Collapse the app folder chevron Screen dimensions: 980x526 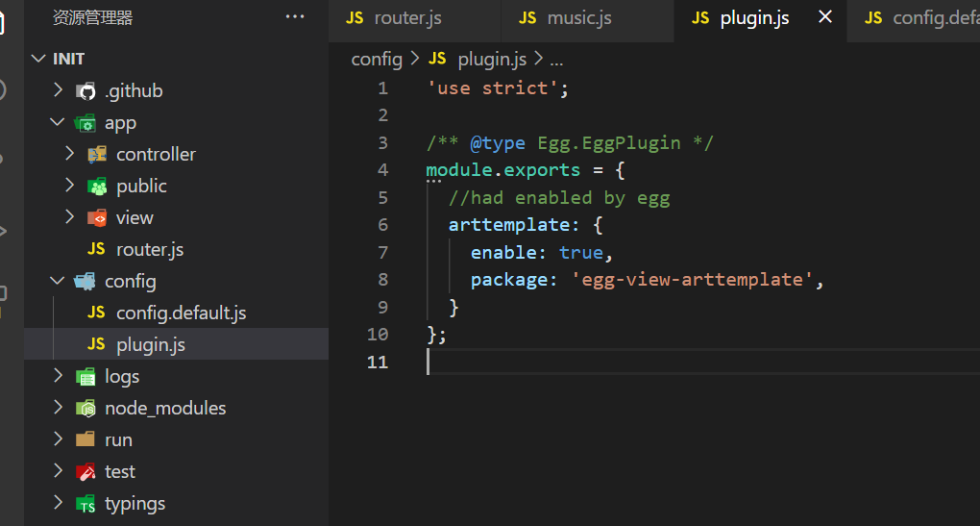[58, 122]
